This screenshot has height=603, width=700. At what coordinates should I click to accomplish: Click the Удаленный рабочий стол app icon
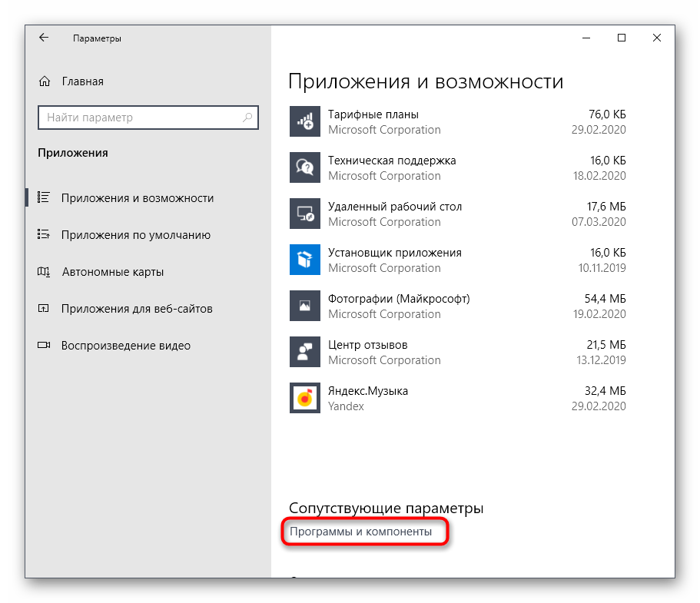coord(304,214)
